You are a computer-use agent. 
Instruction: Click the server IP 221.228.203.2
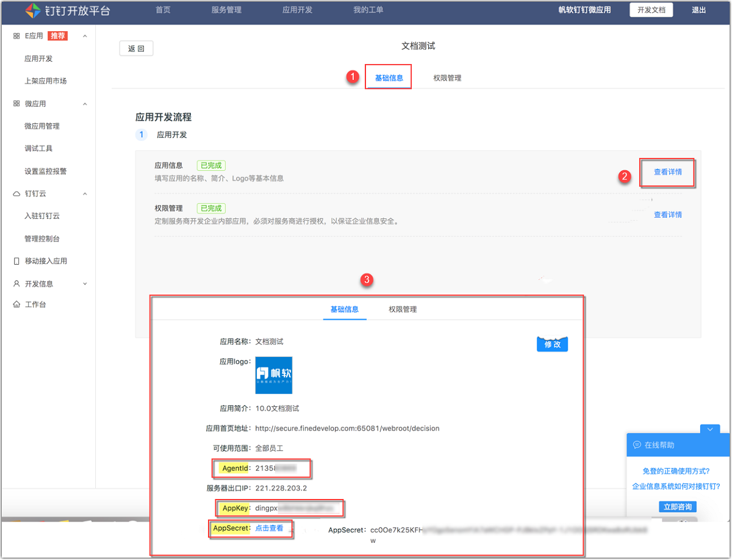[x=281, y=488]
